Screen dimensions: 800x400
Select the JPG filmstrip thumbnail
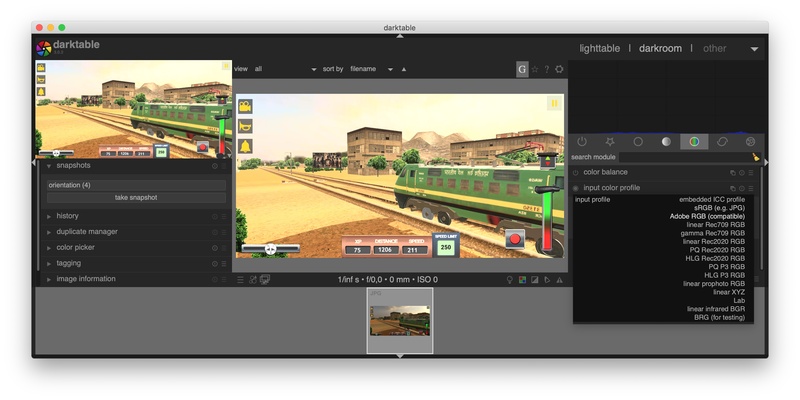pos(400,320)
